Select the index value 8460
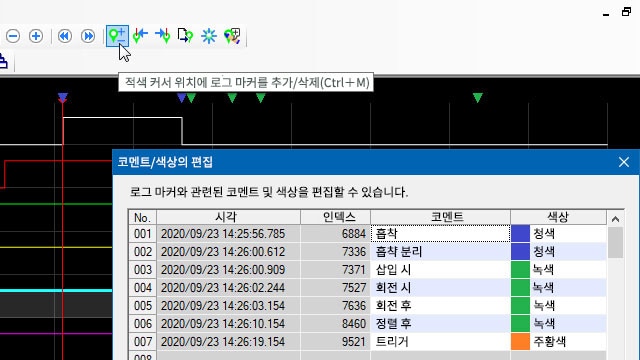Screen dimensions: 640x360 [x=336, y=323]
